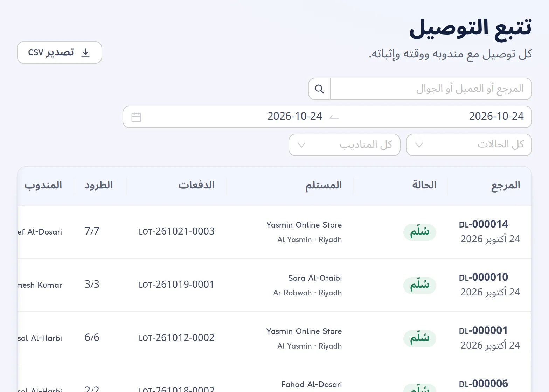Click status badge سُلّم for DL-000010
549x392 pixels.
420,285
